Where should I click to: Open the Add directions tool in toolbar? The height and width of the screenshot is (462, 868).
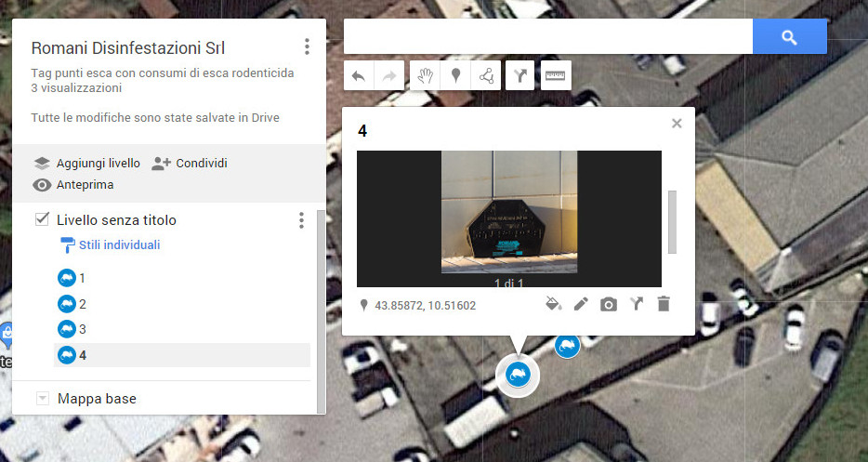[x=519, y=76]
